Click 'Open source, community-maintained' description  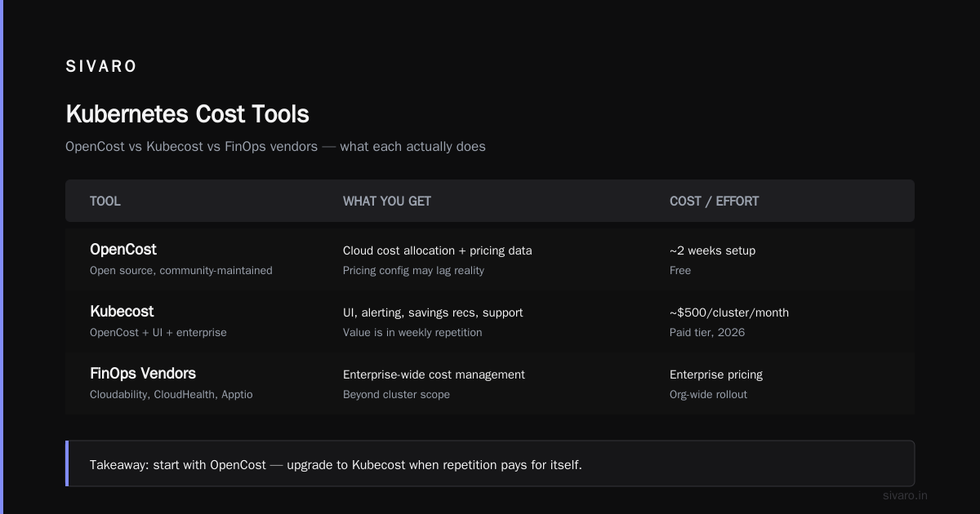pos(181,270)
